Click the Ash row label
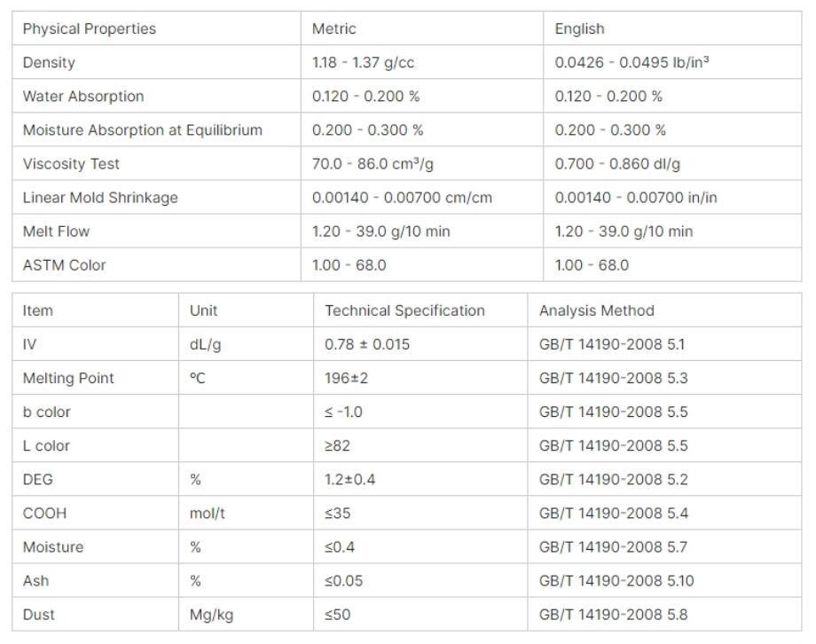The width and height of the screenshot is (816, 644). [x=35, y=580]
